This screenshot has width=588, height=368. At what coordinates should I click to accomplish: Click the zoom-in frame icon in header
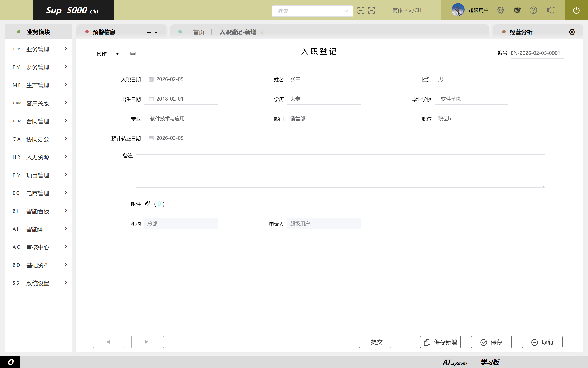(x=361, y=10)
